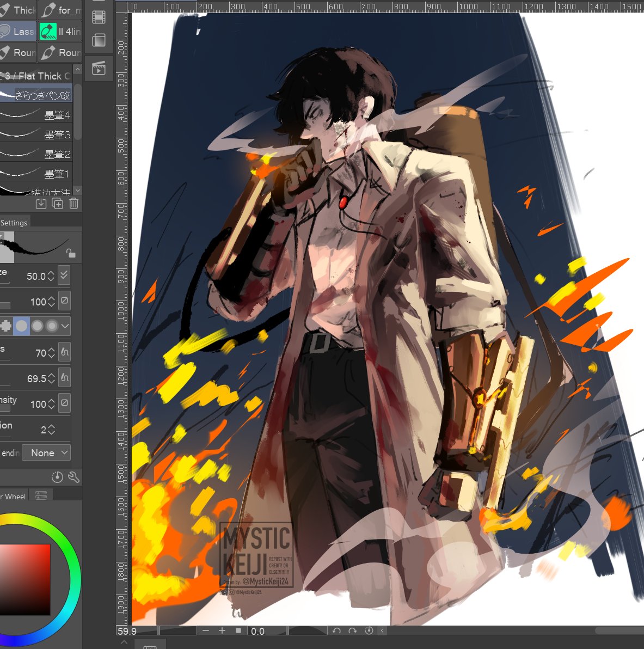The image size is (644, 649).
Task: Select the right 'Roun' pen sub tool
Action: 60,53
